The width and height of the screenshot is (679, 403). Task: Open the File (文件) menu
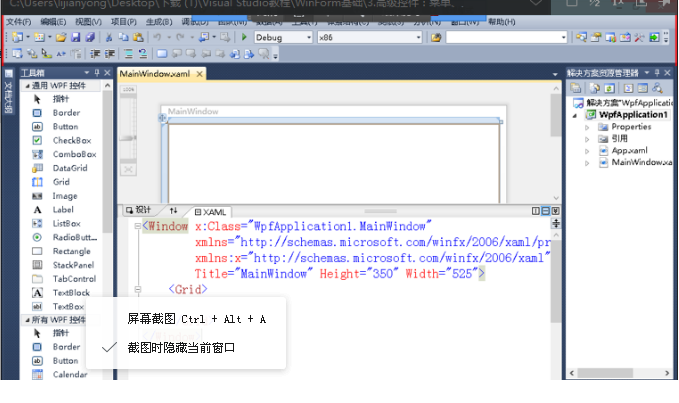[18, 22]
